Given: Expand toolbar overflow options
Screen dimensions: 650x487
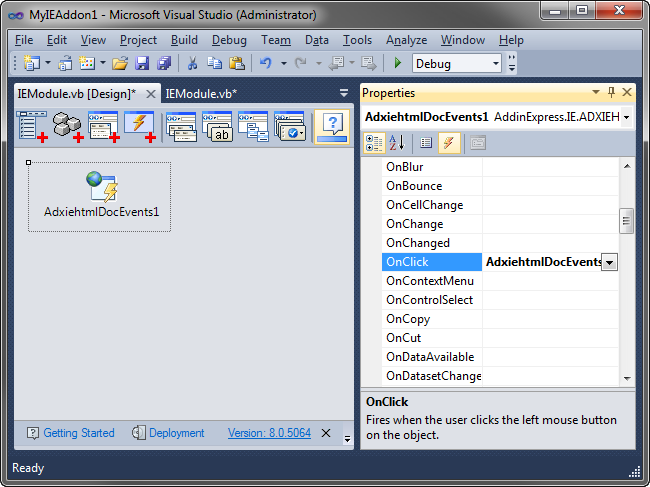Looking at the screenshot, I should [x=512, y=63].
